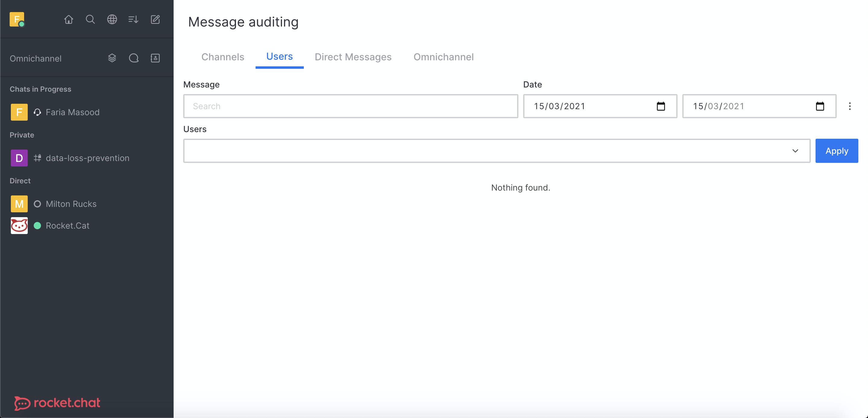Click the headset icon beside Faria Masood
The width and height of the screenshot is (868, 418).
pos(37,112)
